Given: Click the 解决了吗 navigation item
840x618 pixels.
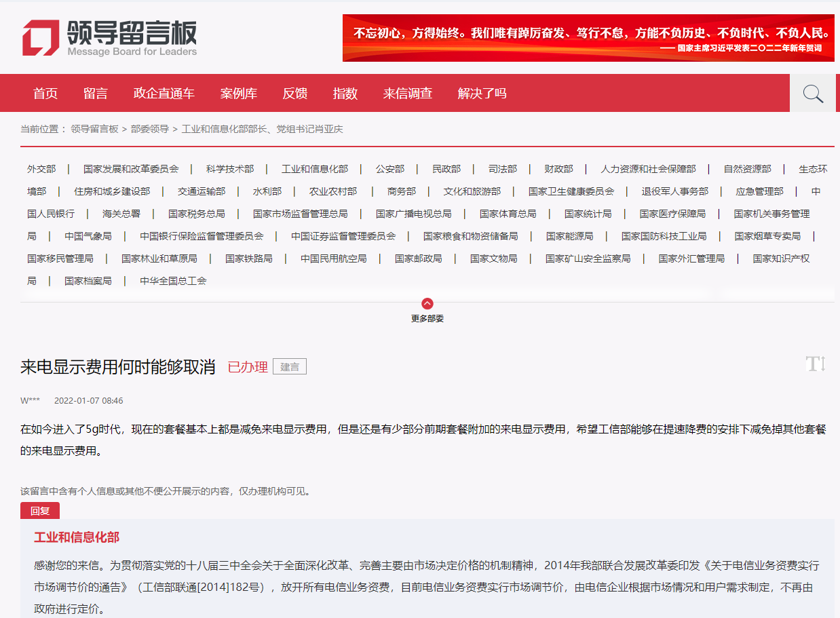Looking at the screenshot, I should coord(482,94).
